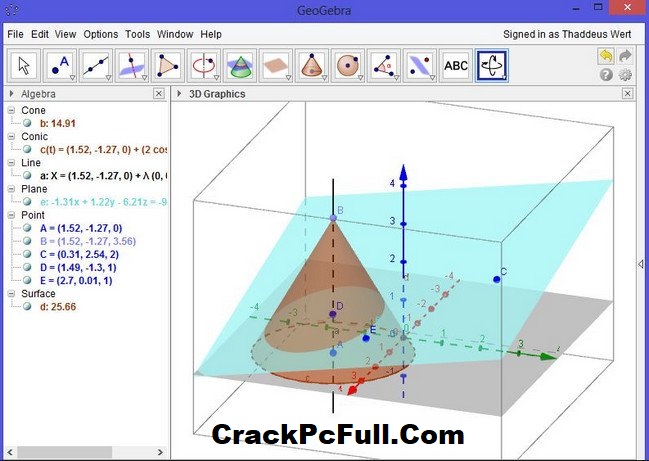This screenshot has height=461, width=649.
Task: Collapse the 3D Graphics panel arrow
Action: coord(179,94)
